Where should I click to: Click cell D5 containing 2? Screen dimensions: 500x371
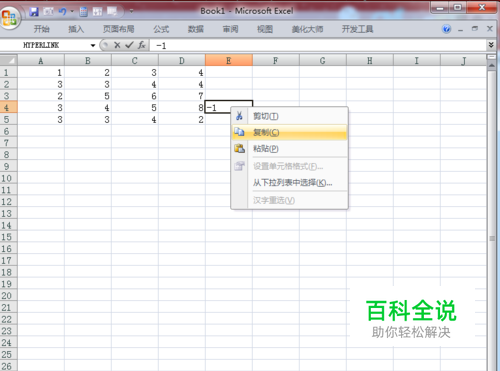182,119
